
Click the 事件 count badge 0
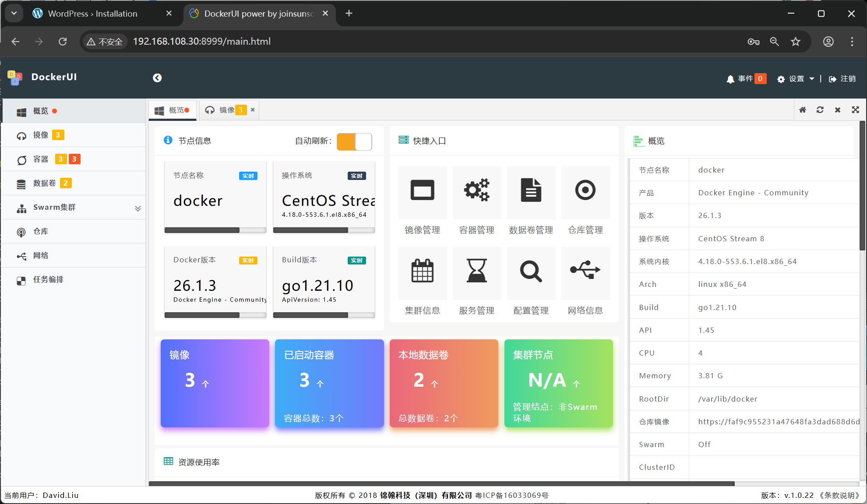point(760,78)
